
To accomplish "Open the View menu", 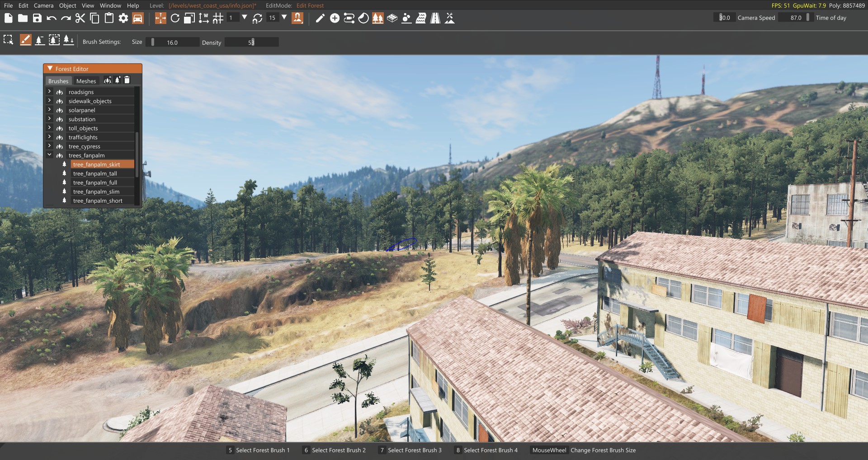I will coord(88,5).
